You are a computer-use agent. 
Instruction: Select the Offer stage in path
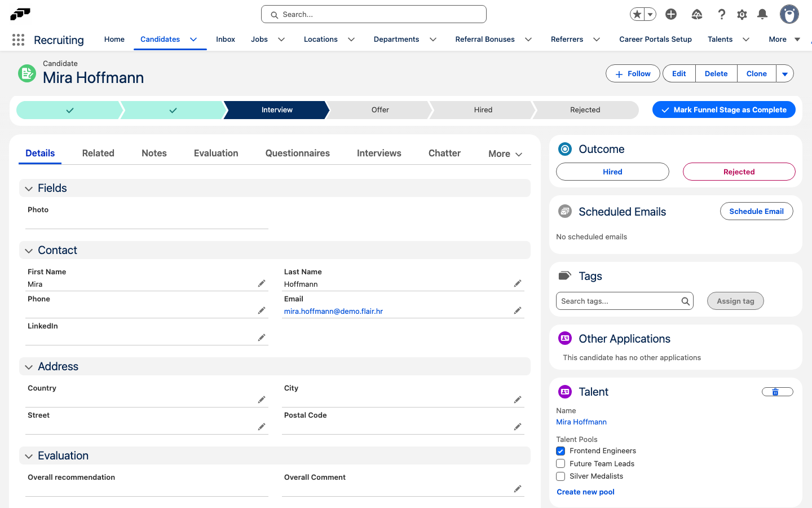pos(380,110)
